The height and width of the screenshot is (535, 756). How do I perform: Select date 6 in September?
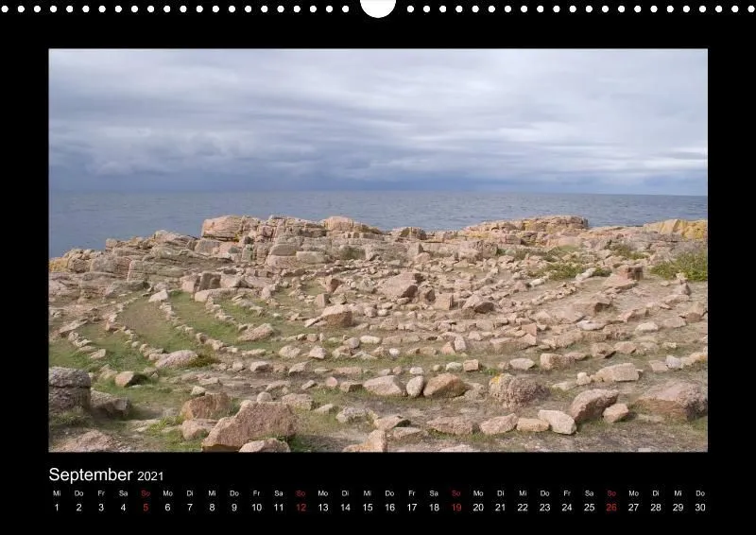click(168, 508)
